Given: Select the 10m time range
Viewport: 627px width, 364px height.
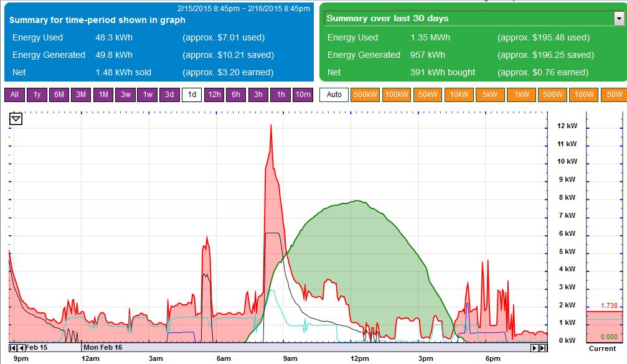Looking at the screenshot, I should [303, 95].
